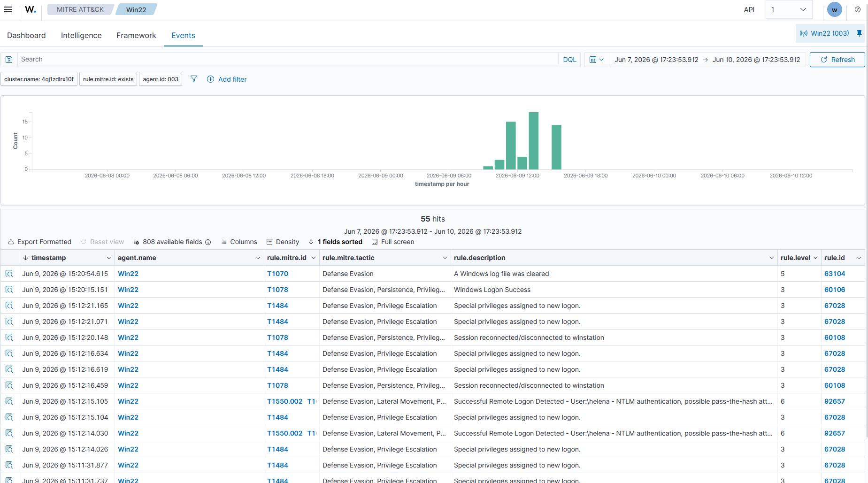Expand the API selector dropdown
868x483 pixels.
pyautogui.click(x=789, y=9)
